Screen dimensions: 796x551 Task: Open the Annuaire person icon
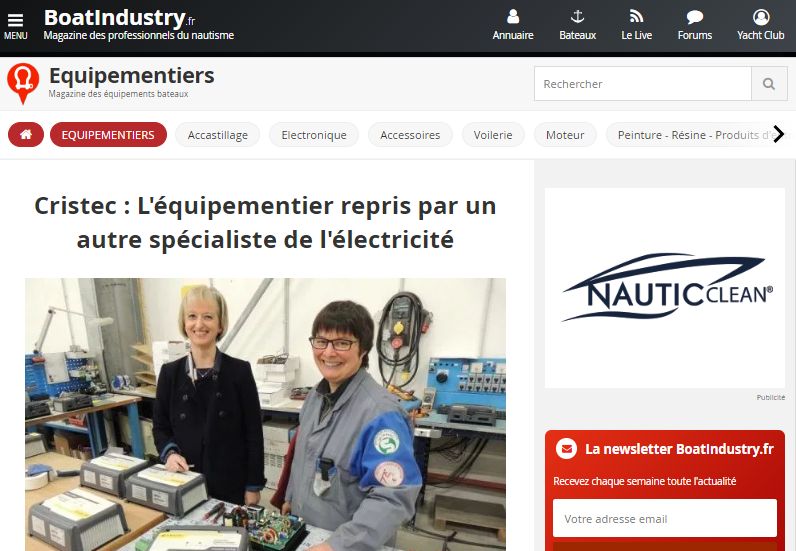[x=513, y=17]
